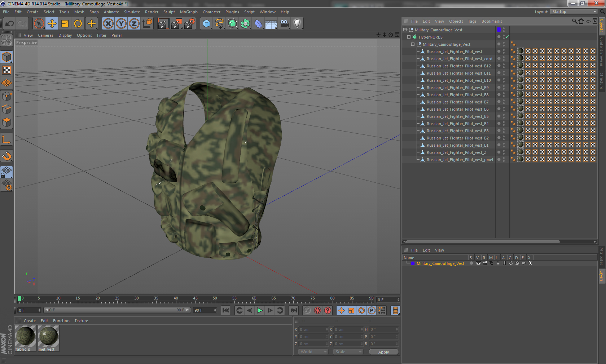This screenshot has width=606, height=364.
Task: Go to end of animation
Action: coord(294,310)
